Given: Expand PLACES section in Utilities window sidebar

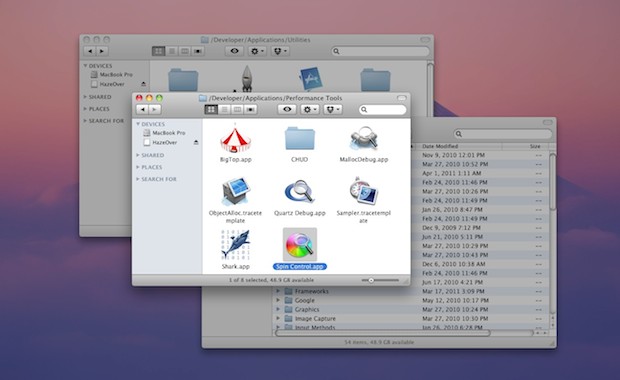Looking at the screenshot, I should click(85, 108).
